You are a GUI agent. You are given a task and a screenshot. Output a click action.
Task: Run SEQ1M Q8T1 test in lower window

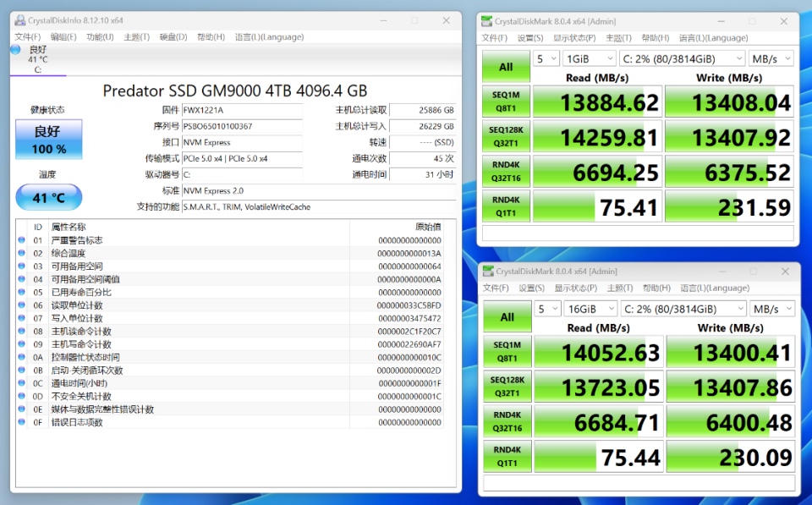tap(507, 351)
